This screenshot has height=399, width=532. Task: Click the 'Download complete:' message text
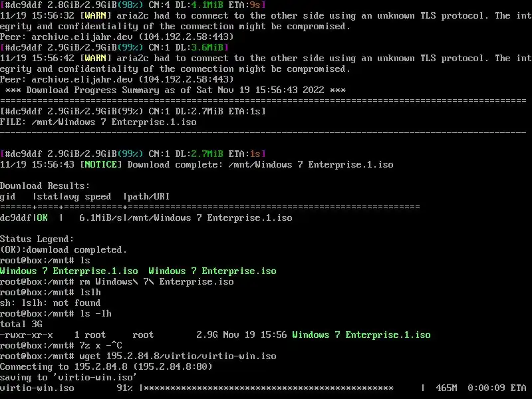(x=175, y=164)
